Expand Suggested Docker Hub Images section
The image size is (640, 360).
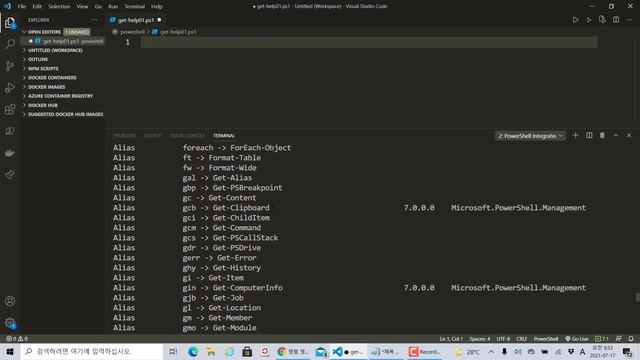click(62, 114)
